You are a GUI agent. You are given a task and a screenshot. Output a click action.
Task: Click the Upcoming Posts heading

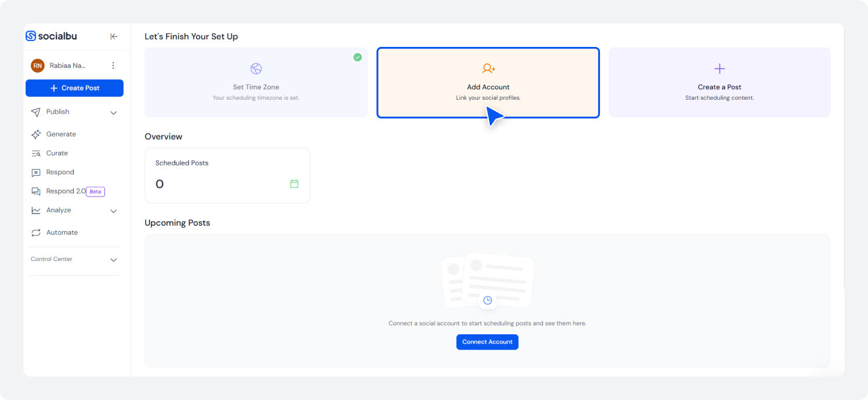point(177,223)
